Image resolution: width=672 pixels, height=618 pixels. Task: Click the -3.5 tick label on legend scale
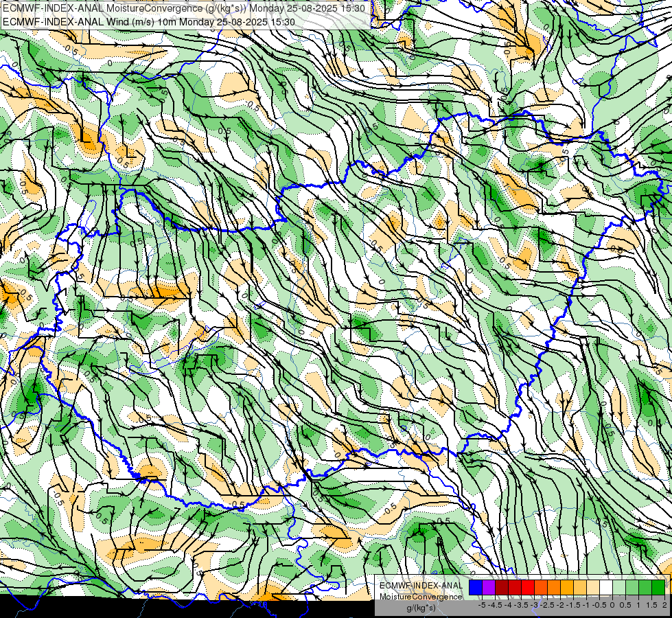521,605
